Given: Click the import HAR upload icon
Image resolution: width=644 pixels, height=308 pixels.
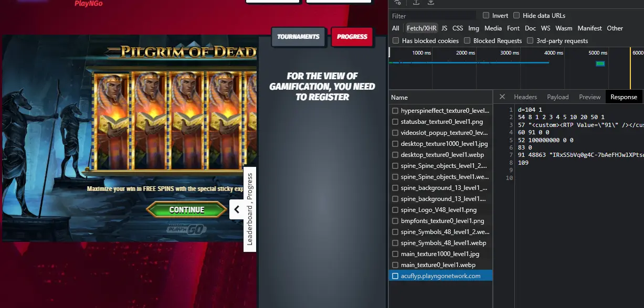Looking at the screenshot, I should coord(416,2).
